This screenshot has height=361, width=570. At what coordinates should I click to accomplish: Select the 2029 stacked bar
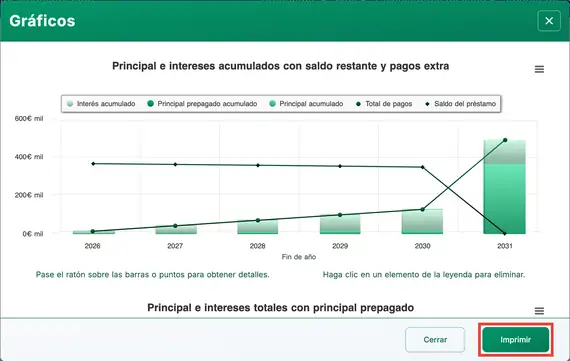click(340, 224)
